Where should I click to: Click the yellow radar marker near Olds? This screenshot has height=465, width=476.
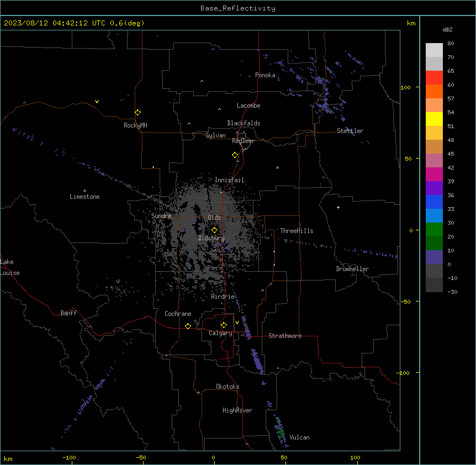214,230
